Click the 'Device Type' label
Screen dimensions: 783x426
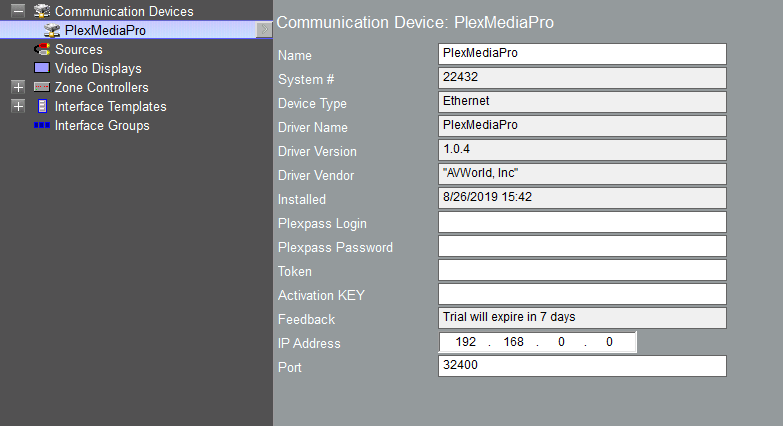[312, 104]
